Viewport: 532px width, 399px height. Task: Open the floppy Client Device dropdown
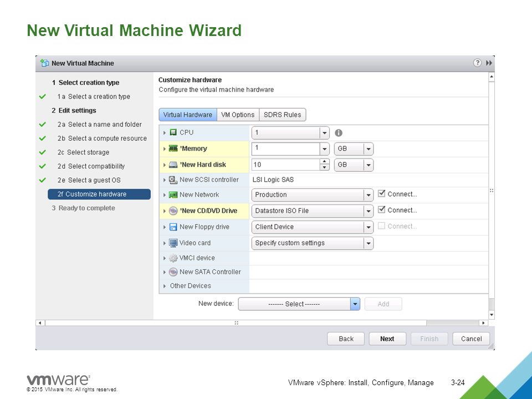pos(312,227)
